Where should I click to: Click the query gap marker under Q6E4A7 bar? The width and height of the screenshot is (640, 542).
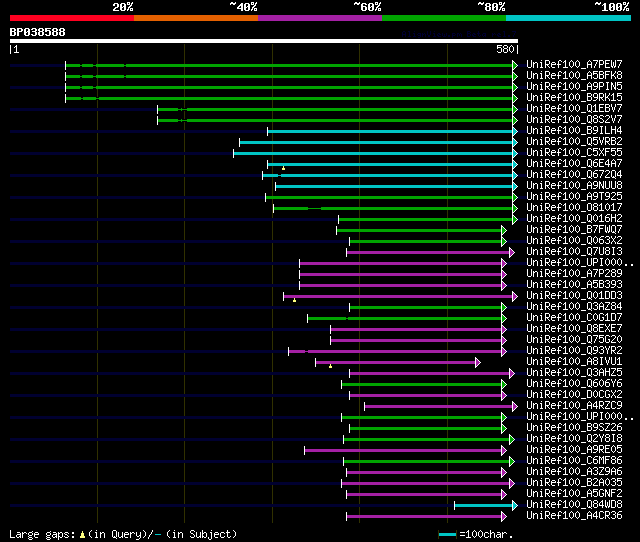tap(283, 168)
